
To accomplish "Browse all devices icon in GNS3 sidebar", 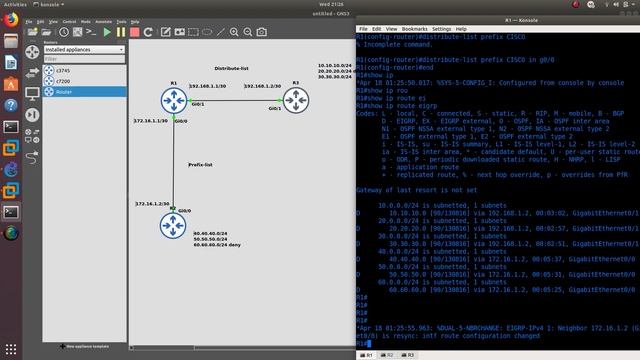I will (x=32, y=136).
